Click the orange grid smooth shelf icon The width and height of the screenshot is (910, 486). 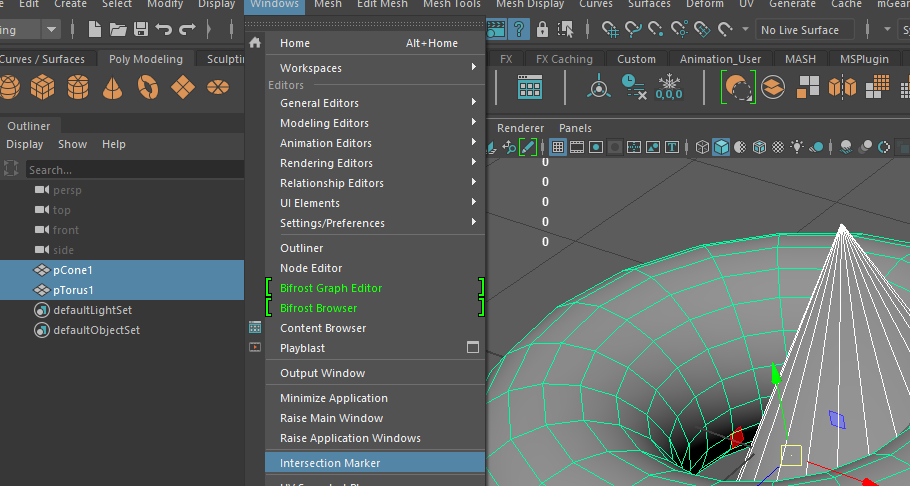tap(877, 87)
